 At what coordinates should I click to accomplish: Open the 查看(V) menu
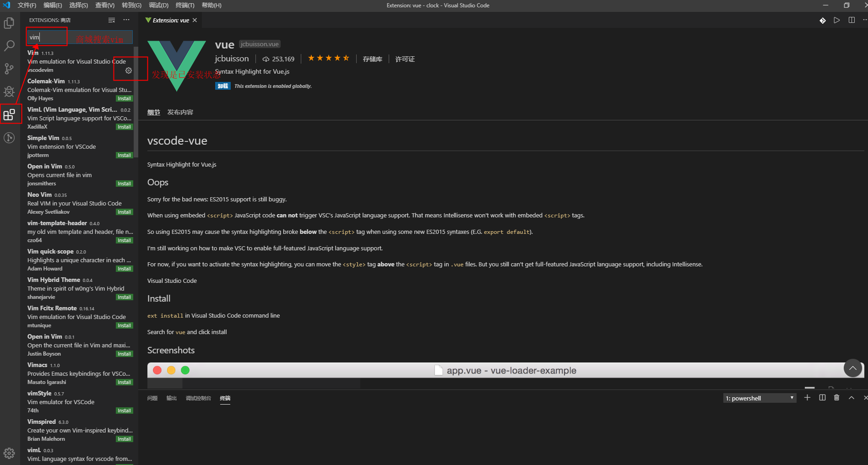tap(104, 5)
